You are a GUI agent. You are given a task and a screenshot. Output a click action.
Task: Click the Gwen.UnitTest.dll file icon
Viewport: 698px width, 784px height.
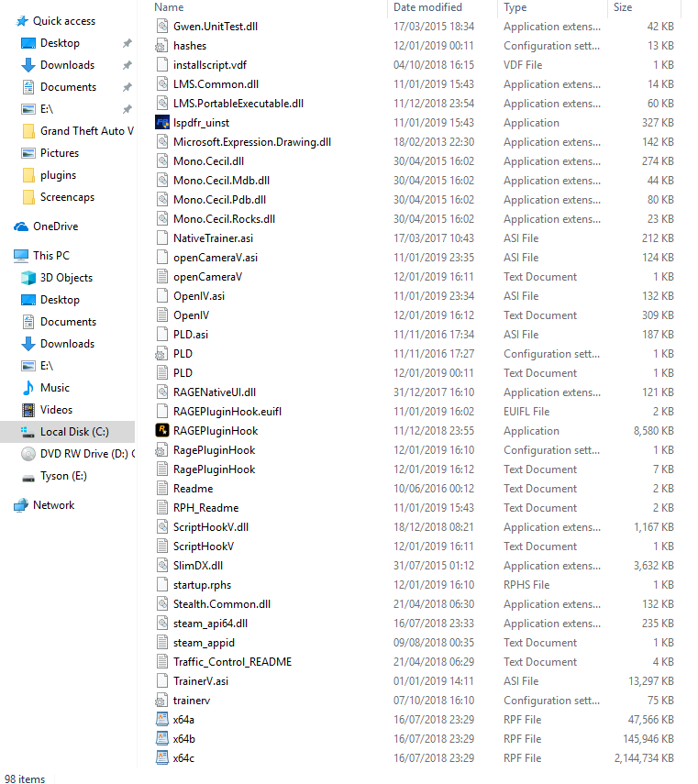pyautogui.click(x=162, y=26)
